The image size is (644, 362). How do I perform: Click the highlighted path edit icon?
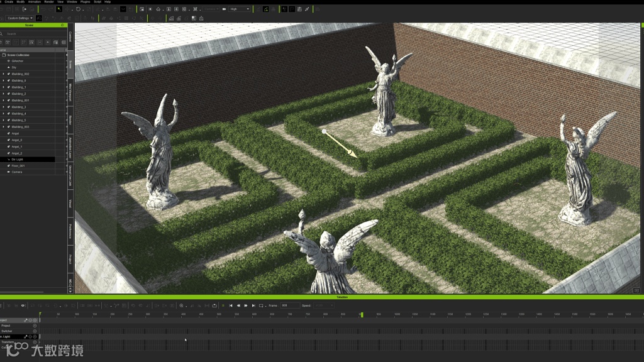point(266,9)
